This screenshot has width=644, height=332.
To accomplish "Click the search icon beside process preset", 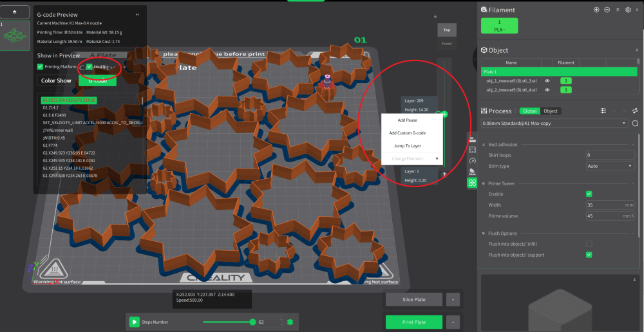I will tap(635, 123).
